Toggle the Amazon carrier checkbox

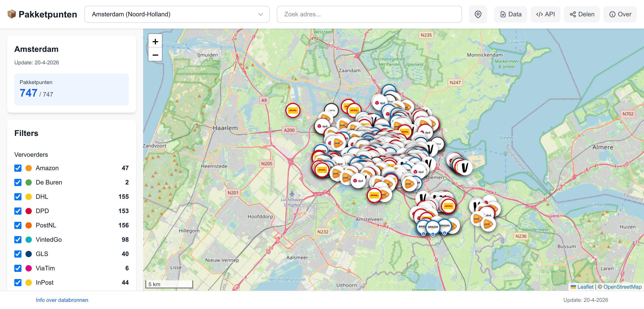pyautogui.click(x=18, y=168)
